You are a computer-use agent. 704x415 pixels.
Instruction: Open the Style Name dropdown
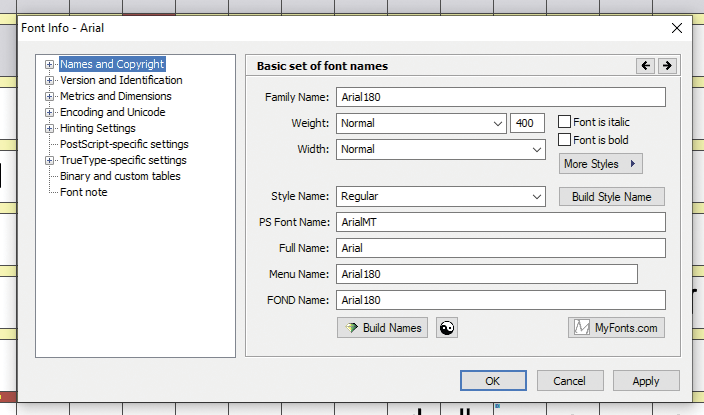click(x=441, y=196)
